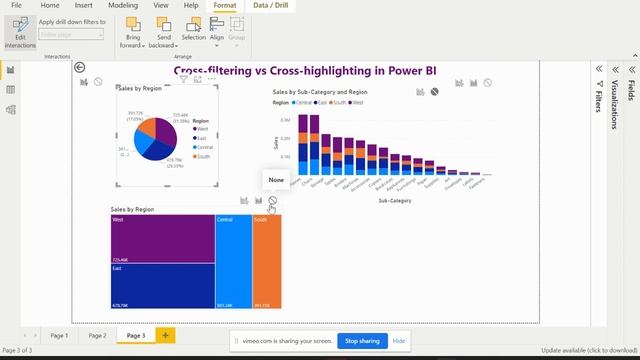640x360 pixels.
Task: Click the report title text box
Action: point(305,71)
